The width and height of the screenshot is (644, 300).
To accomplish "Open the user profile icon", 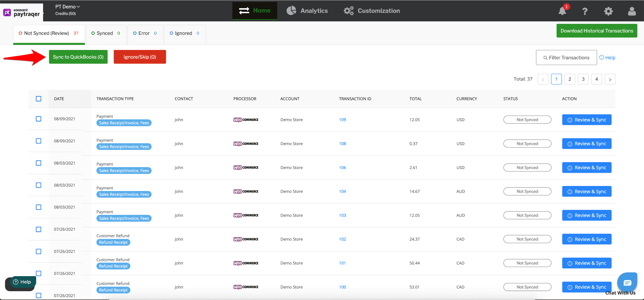I will pos(632,11).
